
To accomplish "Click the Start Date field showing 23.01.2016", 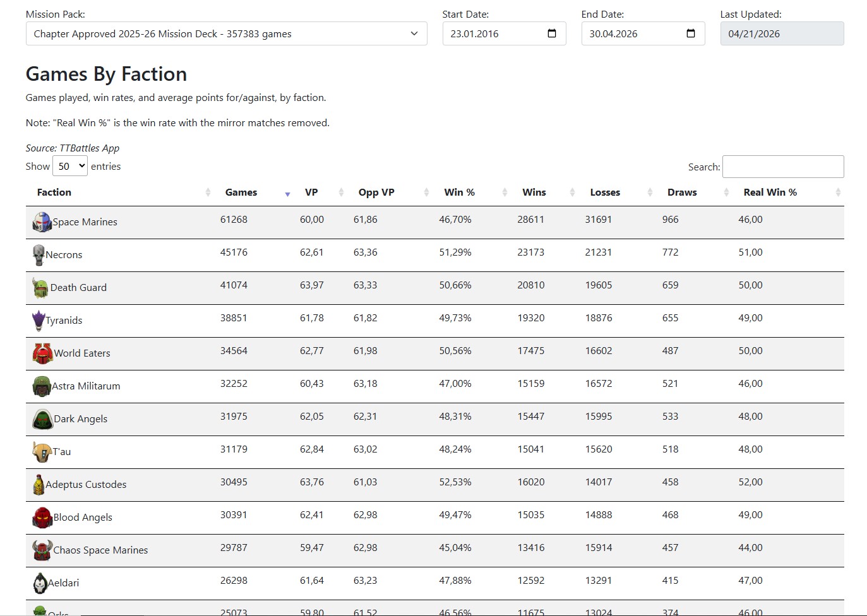I will point(504,33).
